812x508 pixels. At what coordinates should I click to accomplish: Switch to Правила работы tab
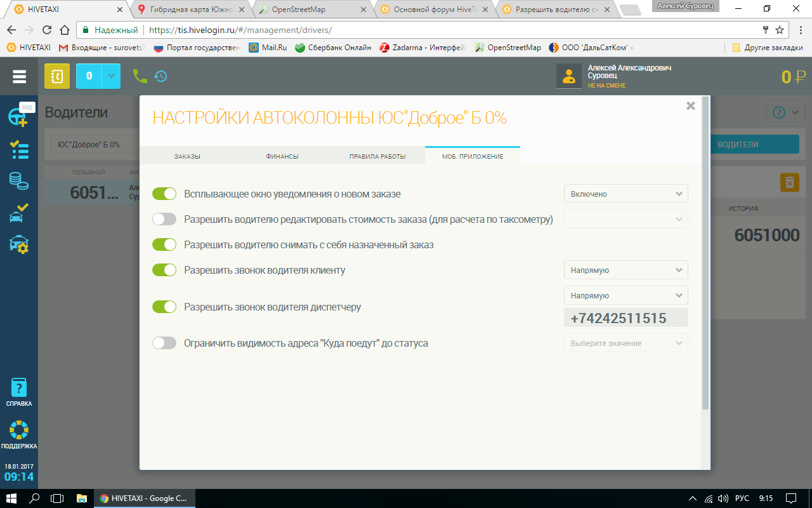[x=377, y=156]
